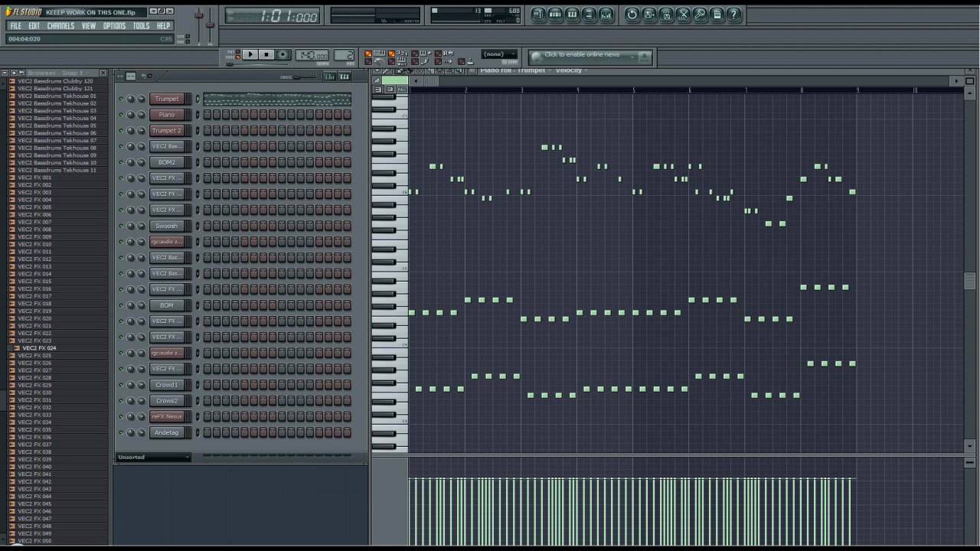Image resolution: width=980 pixels, height=551 pixels.
Task: Start playback with the play button
Action: click(250, 54)
